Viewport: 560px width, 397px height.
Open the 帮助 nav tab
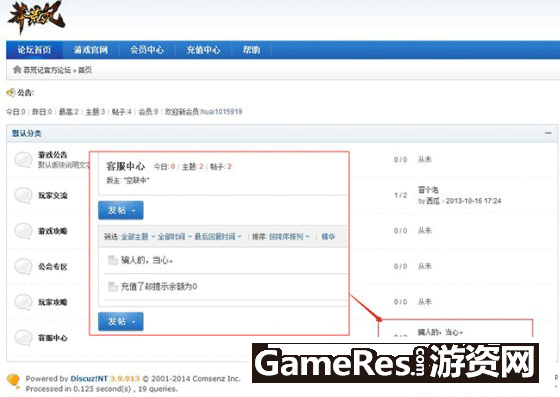tap(251, 50)
